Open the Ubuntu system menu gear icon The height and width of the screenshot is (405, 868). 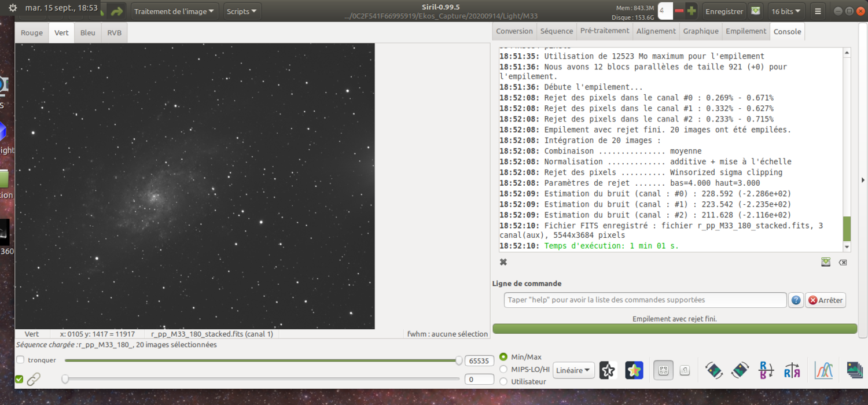[x=13, y=8]
